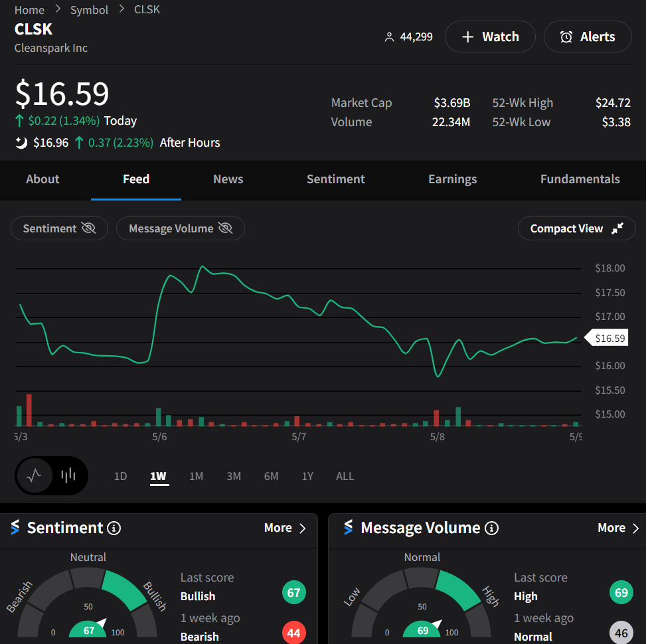
Task: Select the 3M chart range
Action: pyautogui.click(x=234, y=476)
